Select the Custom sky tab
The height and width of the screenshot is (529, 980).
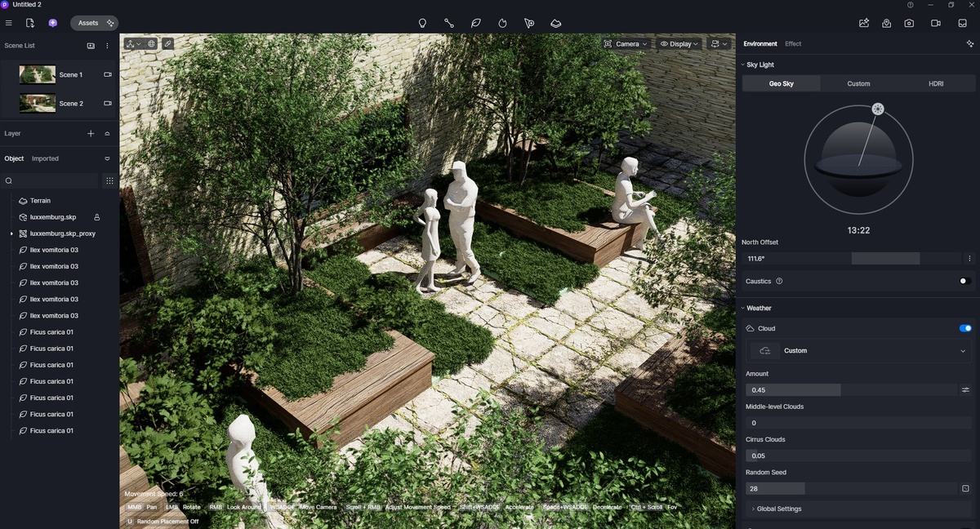tap(858, 83)
